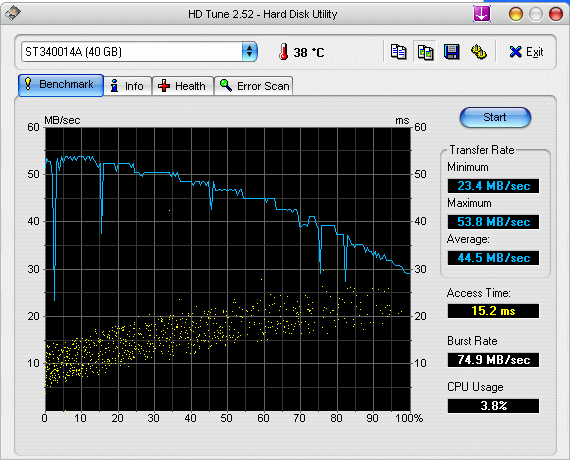Open the options wrench icon

pos(479,52)
